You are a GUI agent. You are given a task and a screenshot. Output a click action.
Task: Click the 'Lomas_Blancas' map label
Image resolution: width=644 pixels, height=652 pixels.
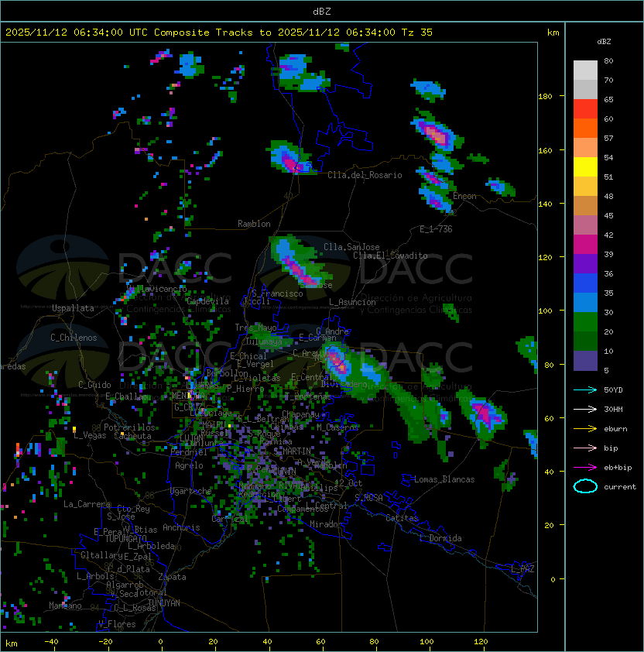pyautogui.click(x=444, y=479)
